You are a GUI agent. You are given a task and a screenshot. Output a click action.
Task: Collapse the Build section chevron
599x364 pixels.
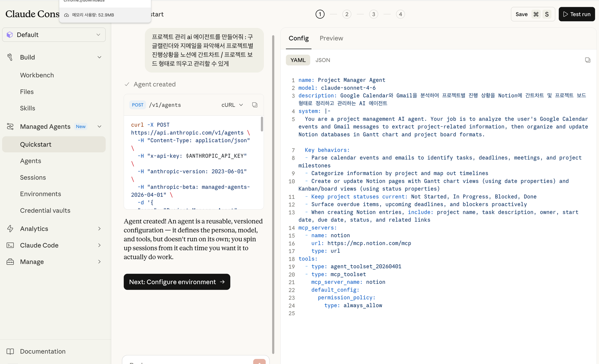[99, 57]
